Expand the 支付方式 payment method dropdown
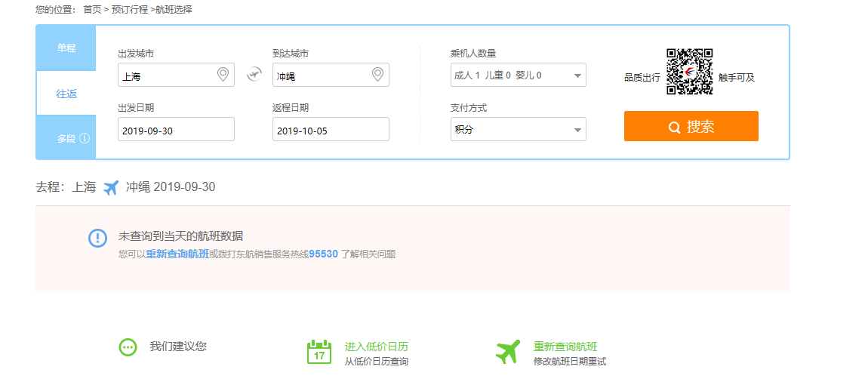Viewport: 868px width, 382px height. coord(518,129)
